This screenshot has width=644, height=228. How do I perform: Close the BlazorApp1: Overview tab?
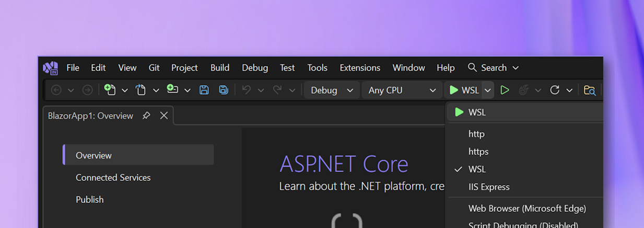click(164, 116)
